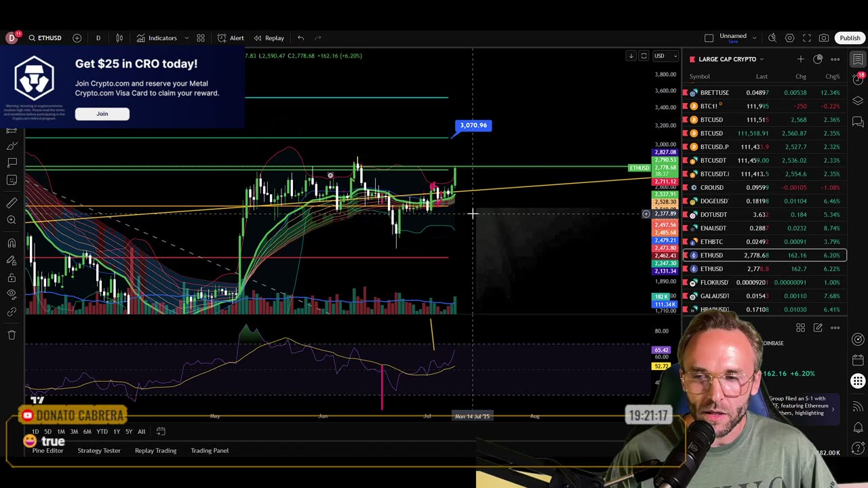Select the brush drawing tool
The height and width of the screenshot is (488, 868).
[x=12, y=146]
